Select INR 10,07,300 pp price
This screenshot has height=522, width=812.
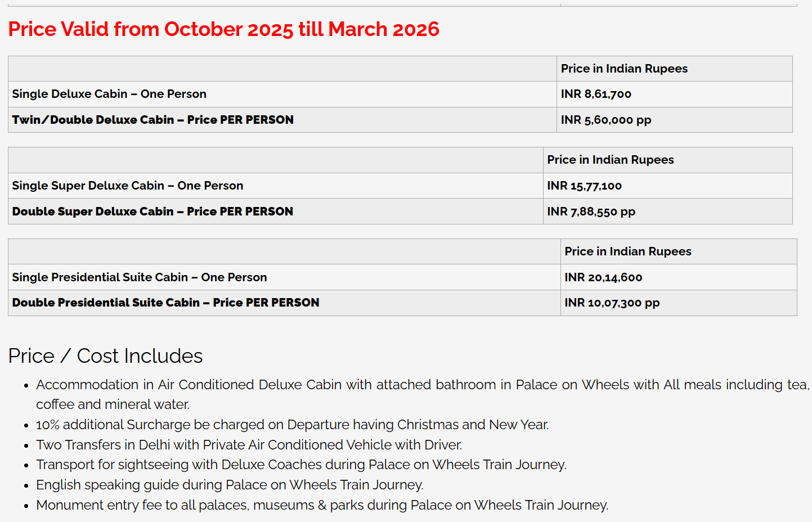tap(612, 303)
